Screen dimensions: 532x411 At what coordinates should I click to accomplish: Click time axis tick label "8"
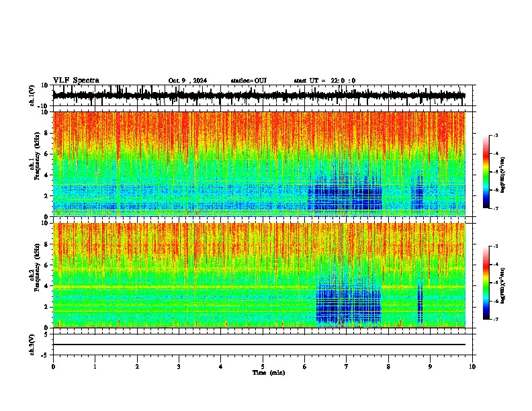click(x=388, y=367)
